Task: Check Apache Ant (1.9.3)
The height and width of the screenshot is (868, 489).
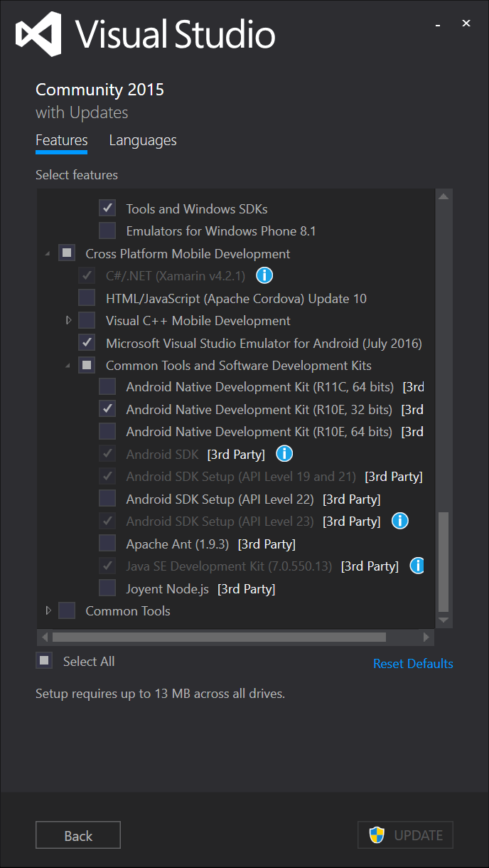Action: [x=107, y=544]
